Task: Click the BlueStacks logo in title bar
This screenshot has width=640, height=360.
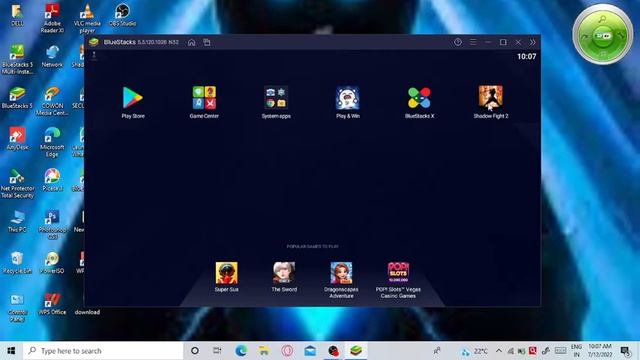Action: pyautogui.click(x=94, y=42)
